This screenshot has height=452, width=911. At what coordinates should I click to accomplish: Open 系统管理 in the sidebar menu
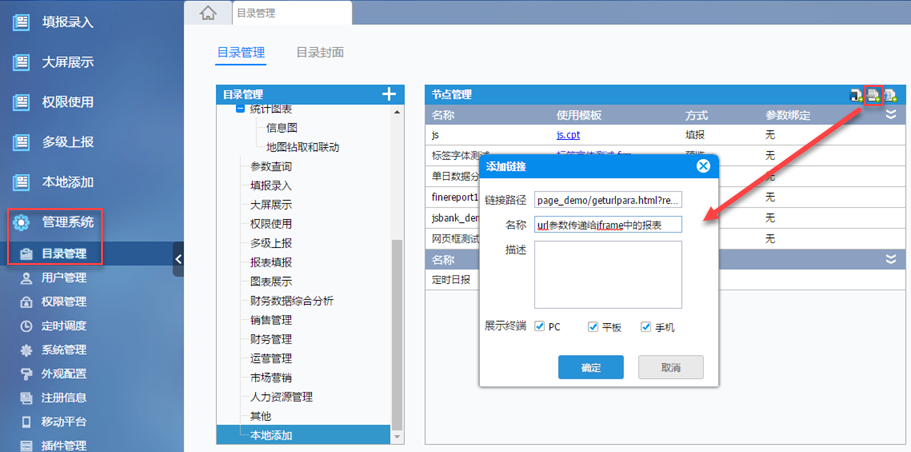coord(64,350)
